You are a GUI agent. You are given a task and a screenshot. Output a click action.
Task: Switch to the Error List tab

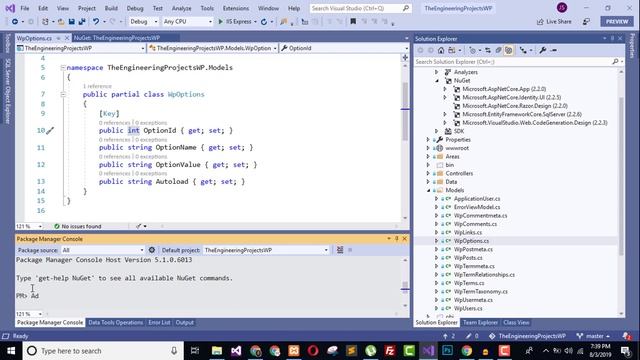(x=159, y=322)
